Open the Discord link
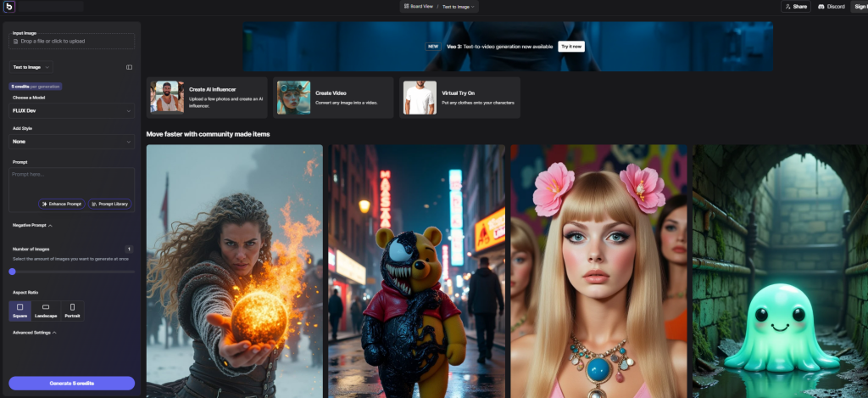This screenshot has width=868, height=398. click(x=831, y=7)
